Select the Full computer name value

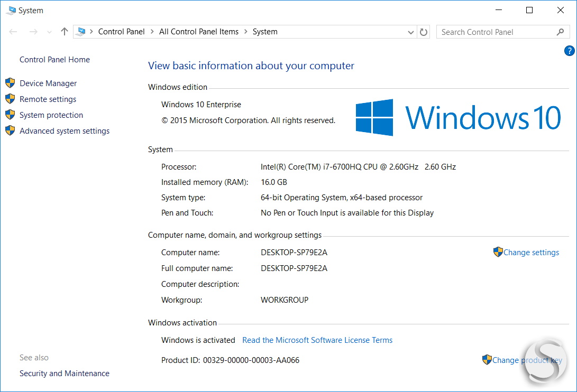point(294,268)
